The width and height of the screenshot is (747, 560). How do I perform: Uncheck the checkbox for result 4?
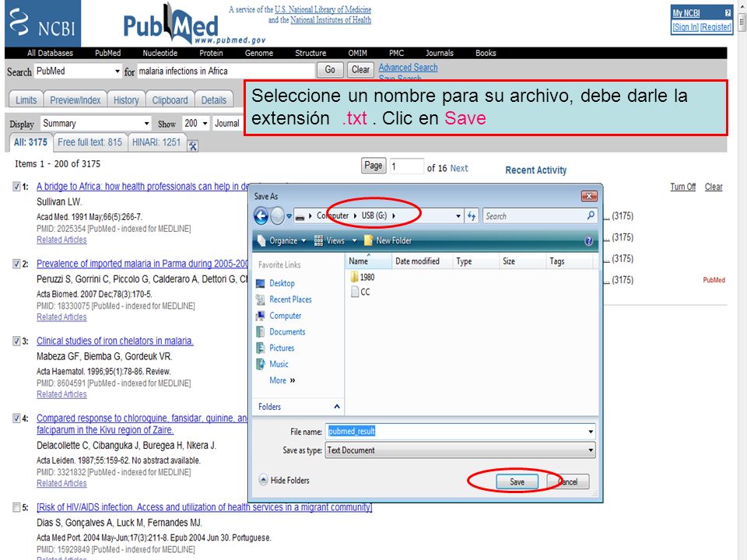pos(16,418)
